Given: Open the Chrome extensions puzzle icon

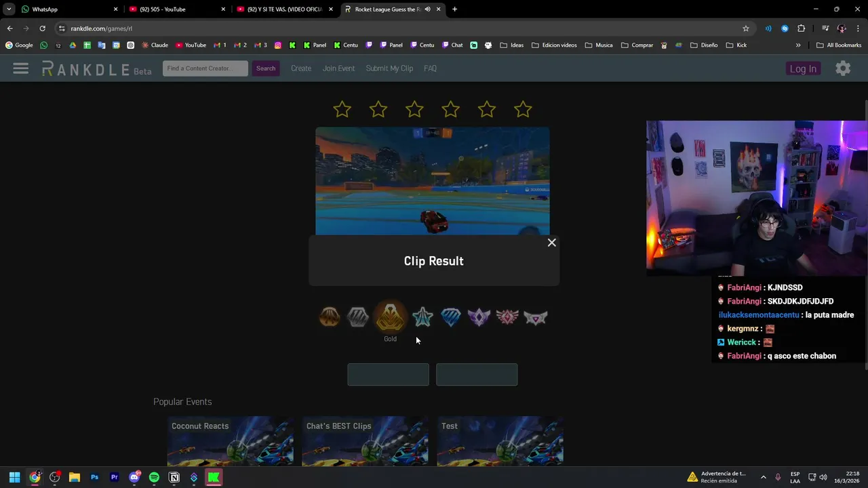Looking at the screenshot, I should tap(801, 28).
